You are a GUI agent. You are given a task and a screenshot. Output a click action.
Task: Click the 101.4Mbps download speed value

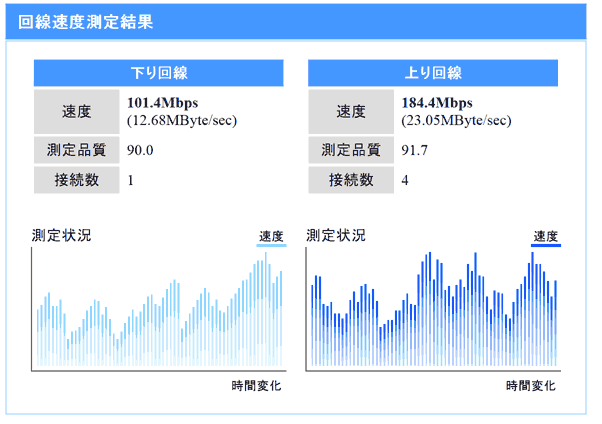pyautogui.click(x=162, y=103)
